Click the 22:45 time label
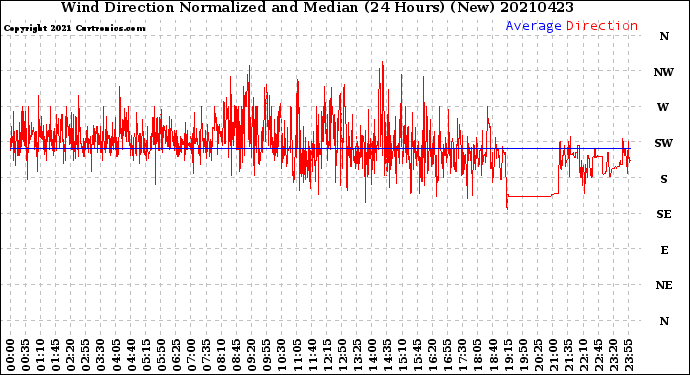The image size is (690, 375). pyautogui.click(x=598, y=355)
